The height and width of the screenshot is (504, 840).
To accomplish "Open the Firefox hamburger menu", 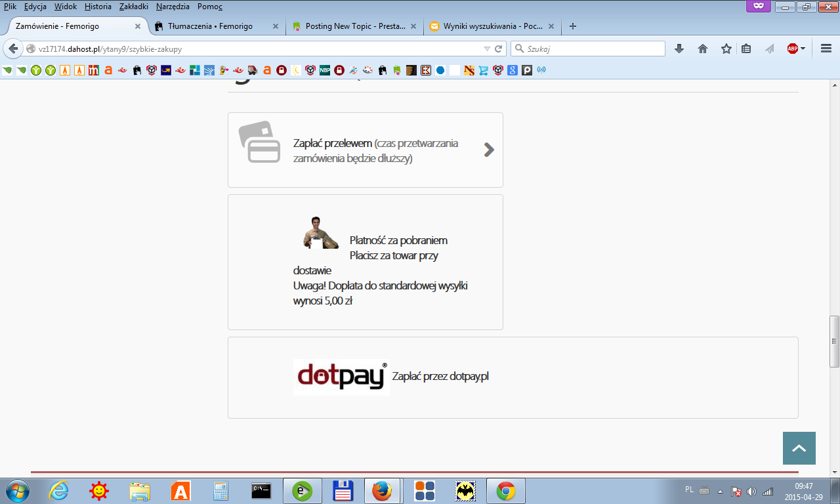I will pos(826,49).
